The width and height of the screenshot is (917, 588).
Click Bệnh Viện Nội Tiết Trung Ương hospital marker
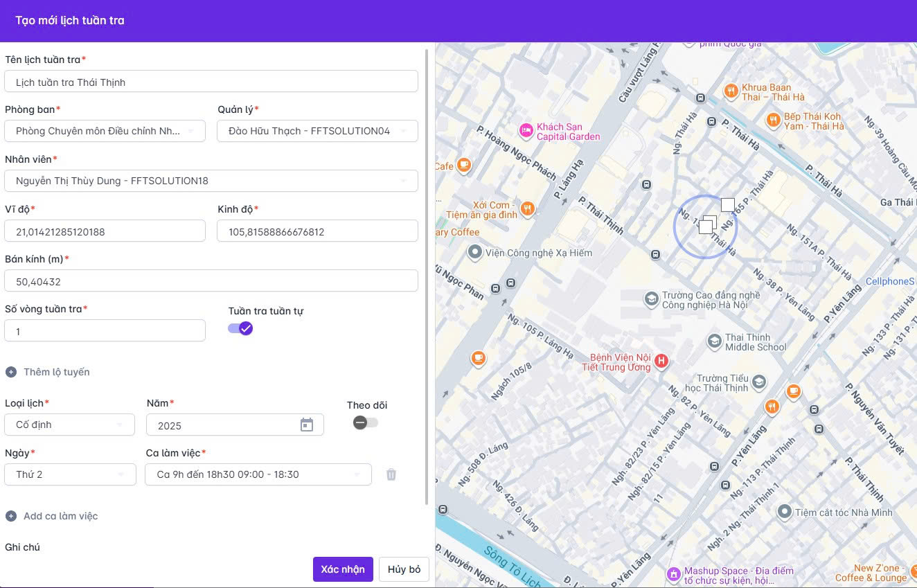point(661,361)
